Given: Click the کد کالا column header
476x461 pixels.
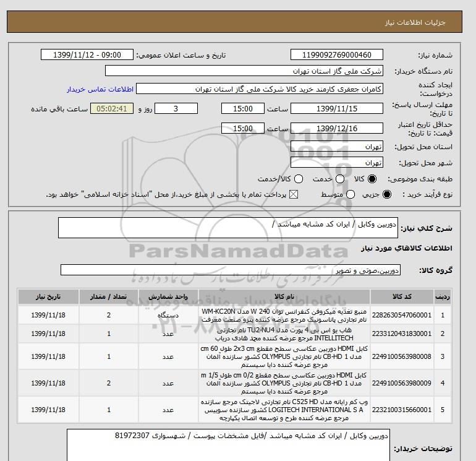Looking at the screenshot, I should pyautogui.click(x=402, y=296).
